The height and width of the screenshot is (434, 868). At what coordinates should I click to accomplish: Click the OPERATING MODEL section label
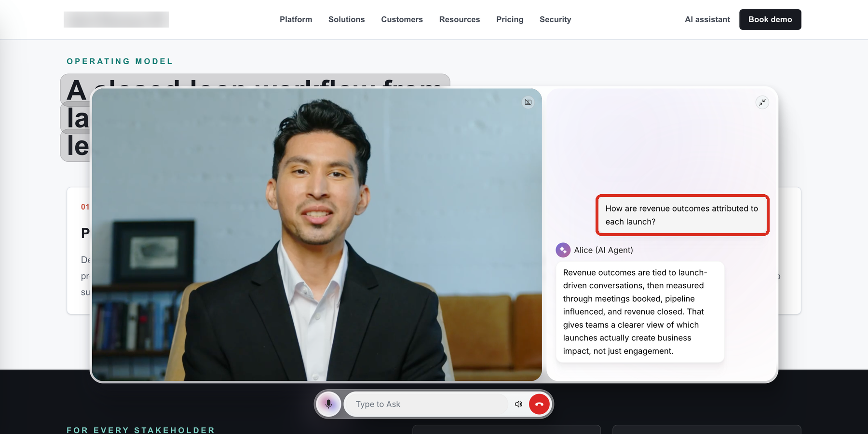(120, 61)
